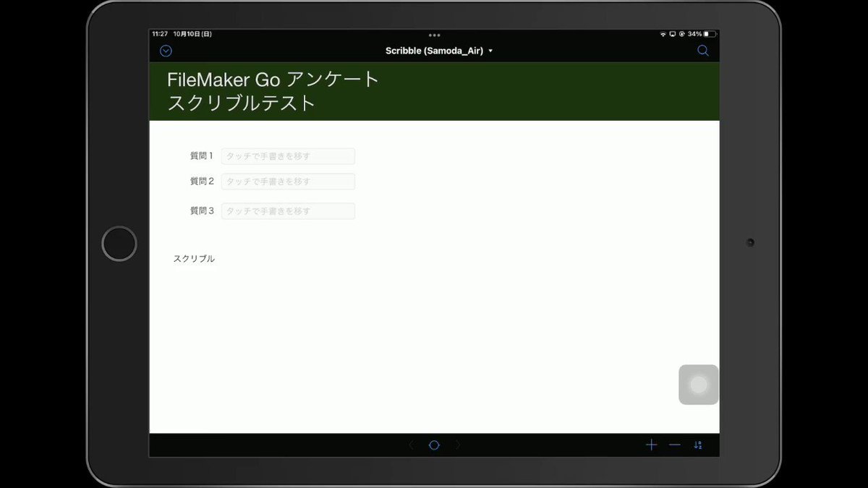This screenshot has width=868, height=488.
Task: Tap the 質問3 input field
Action: coord(288,211)
